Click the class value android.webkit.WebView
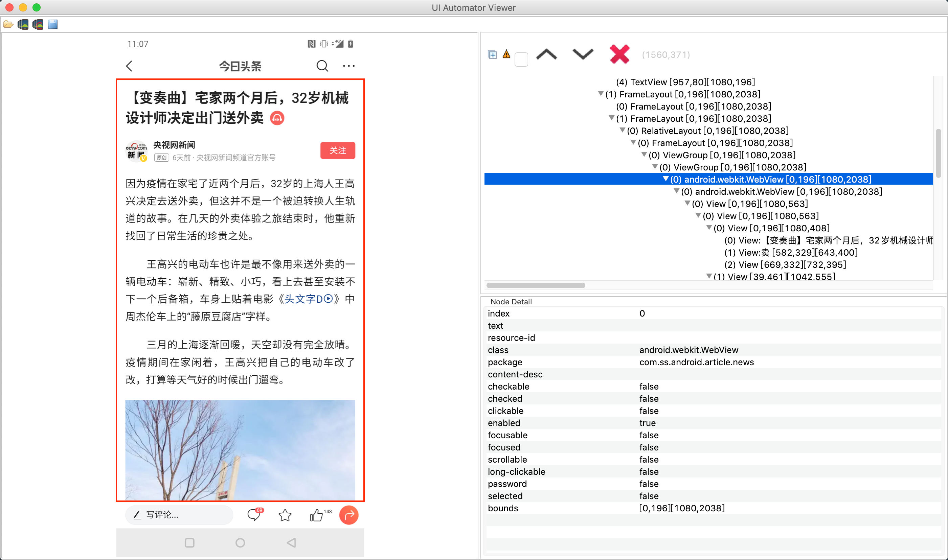948x560 pixels. pos(689,350)
